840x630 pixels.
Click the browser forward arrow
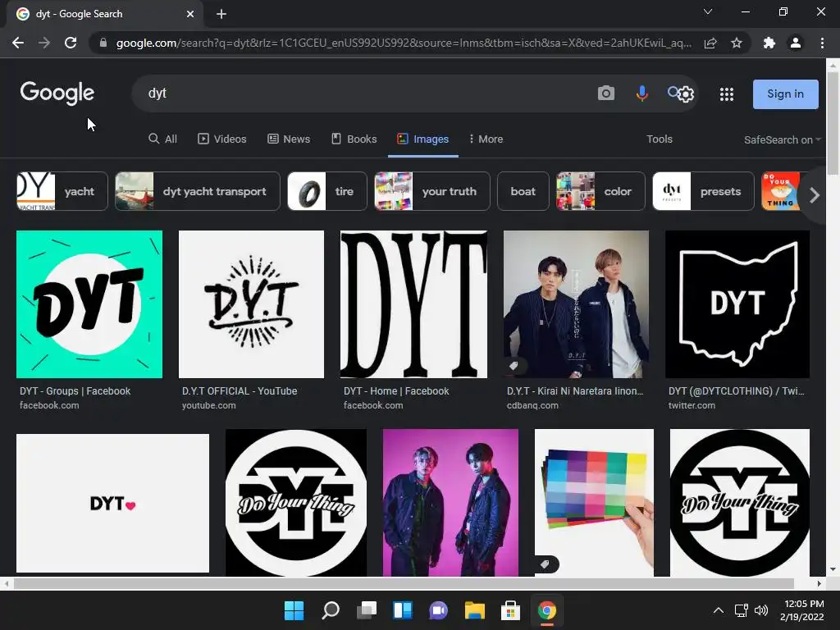click(x=44, y=43)
